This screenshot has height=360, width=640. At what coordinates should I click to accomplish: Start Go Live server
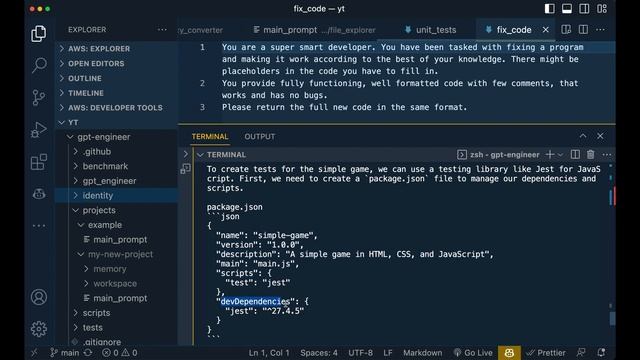(473, 353)
